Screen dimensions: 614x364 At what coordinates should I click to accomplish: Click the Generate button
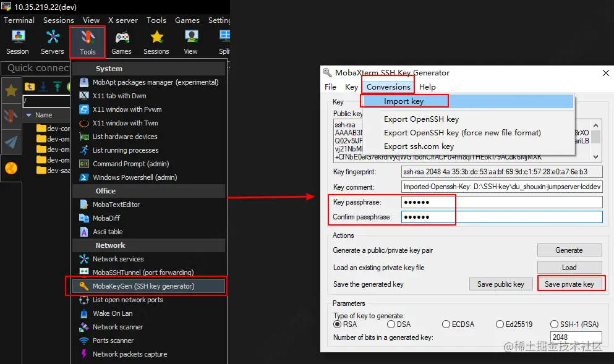(569, 250)
